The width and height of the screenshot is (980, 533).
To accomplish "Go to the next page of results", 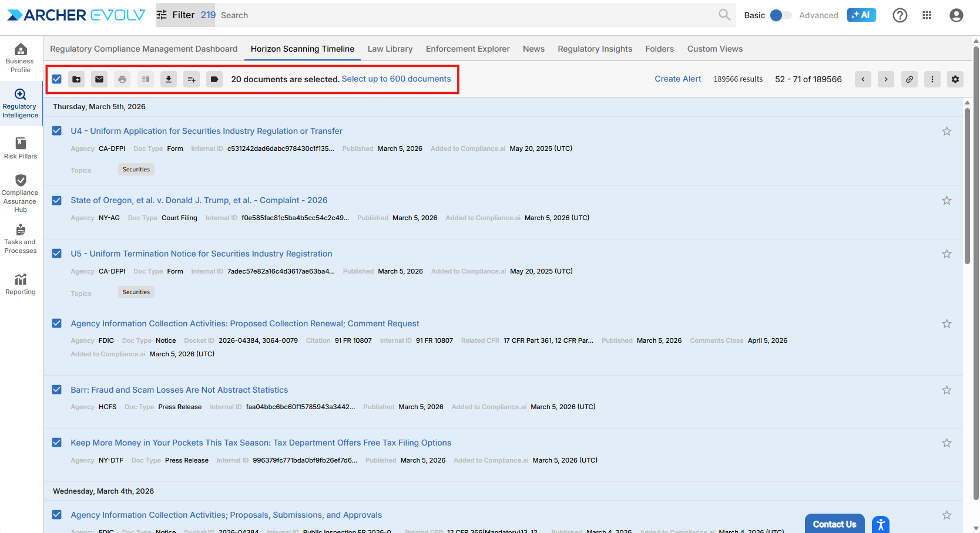I will [885, 79].
